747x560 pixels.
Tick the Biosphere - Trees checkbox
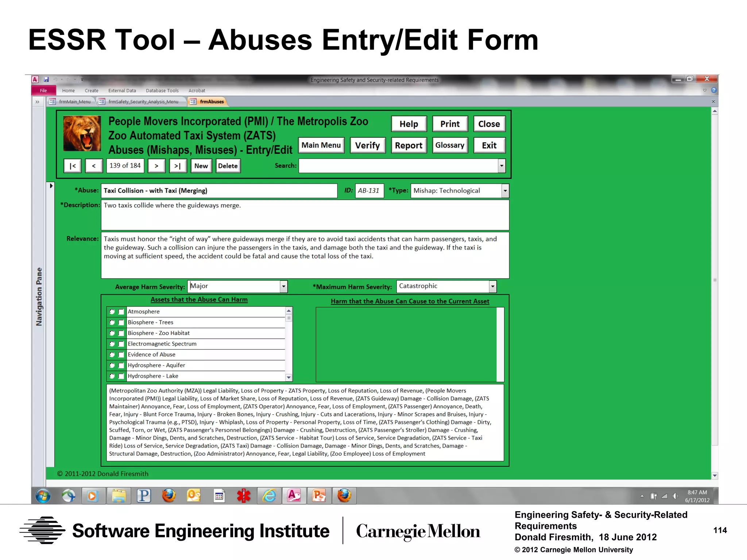click(121, 322)
